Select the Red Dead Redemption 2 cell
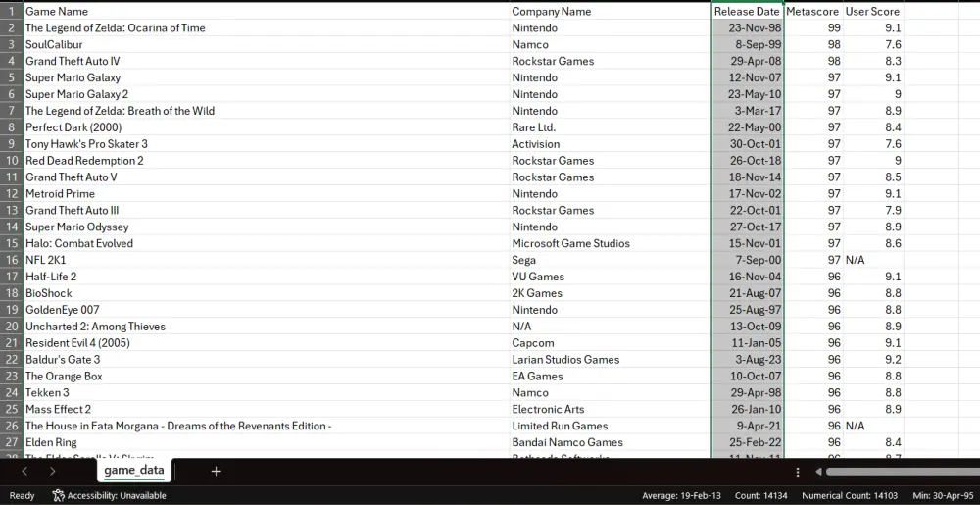The height and width of the screenshot is (505, 980). click(x=267, y=161)
